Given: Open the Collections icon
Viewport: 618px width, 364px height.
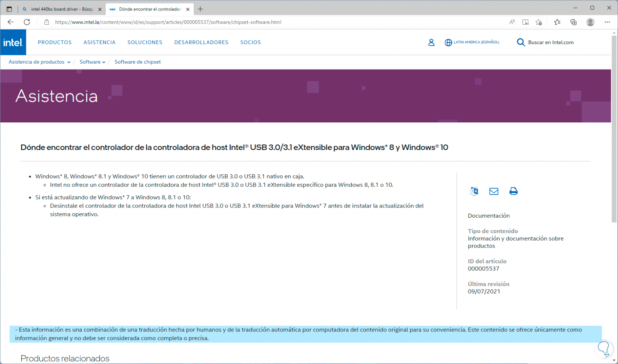Looking at the screenshot, I should 573,22.
